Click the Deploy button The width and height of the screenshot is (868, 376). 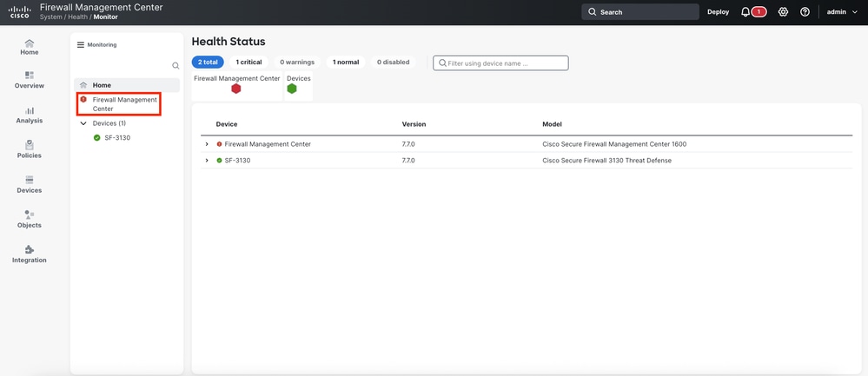point(718,12)
